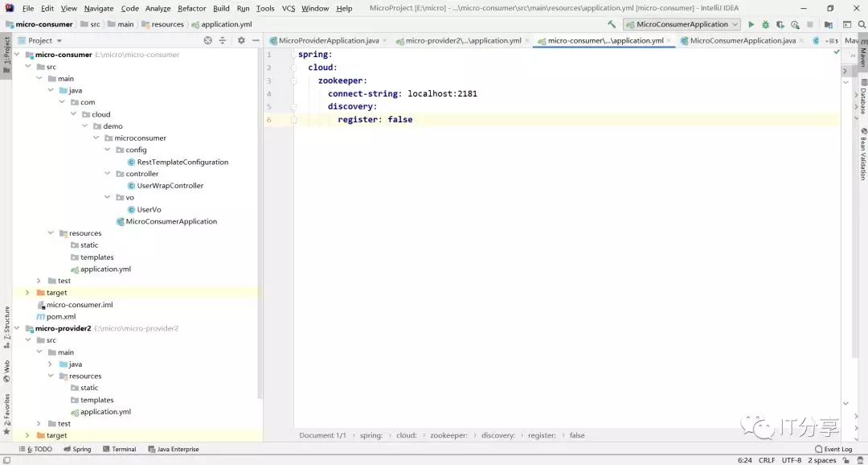The width and height of the screenshot is (868, 465).
Task: Open Project panel settings gear
Action: (241, 40)
